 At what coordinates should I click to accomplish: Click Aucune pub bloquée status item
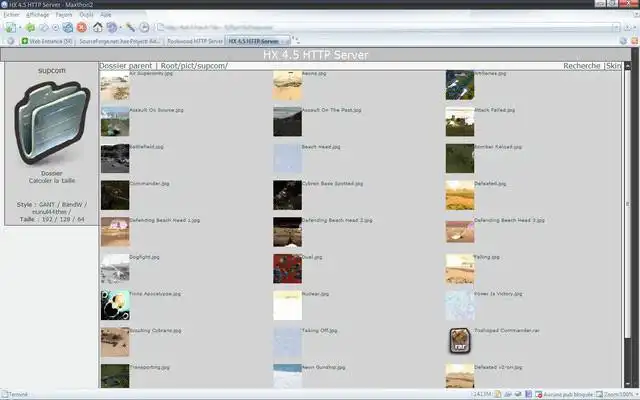(x=564, y=394)
